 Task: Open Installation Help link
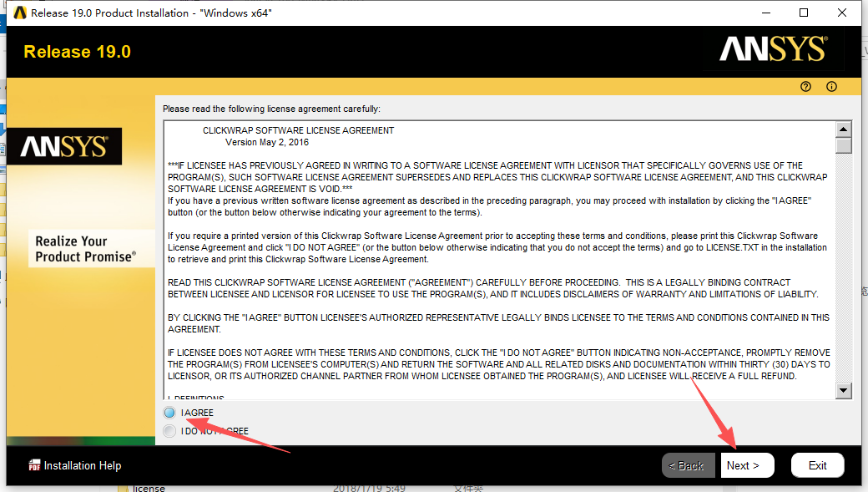click(x=83, y=466)
